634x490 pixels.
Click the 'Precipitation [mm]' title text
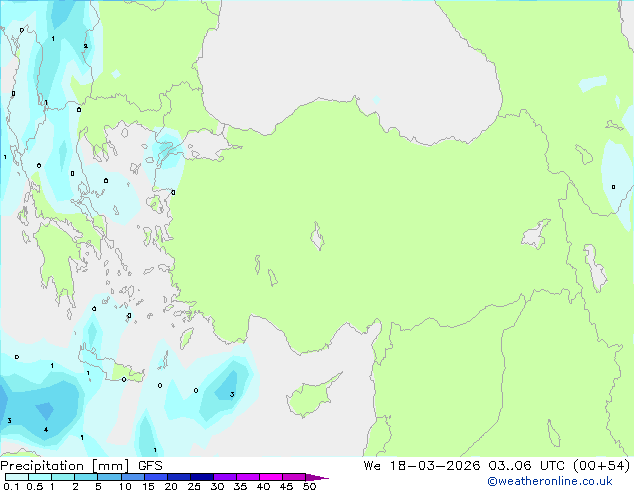coord(65,466)
